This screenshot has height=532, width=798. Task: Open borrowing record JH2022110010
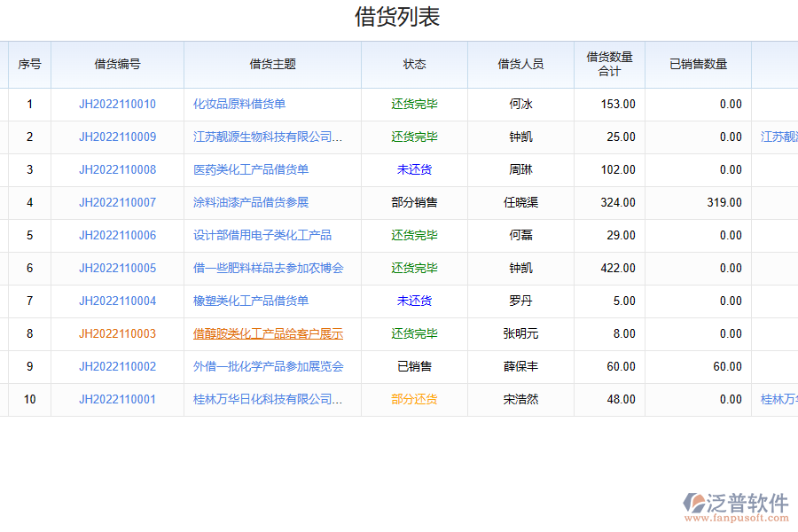[x=116, y=104]
